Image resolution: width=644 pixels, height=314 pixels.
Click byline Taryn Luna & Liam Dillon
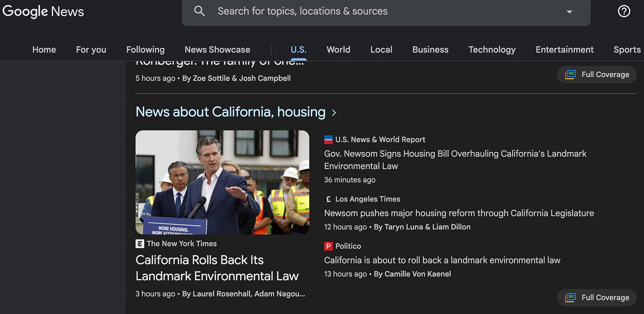click(x=422, y=227)
